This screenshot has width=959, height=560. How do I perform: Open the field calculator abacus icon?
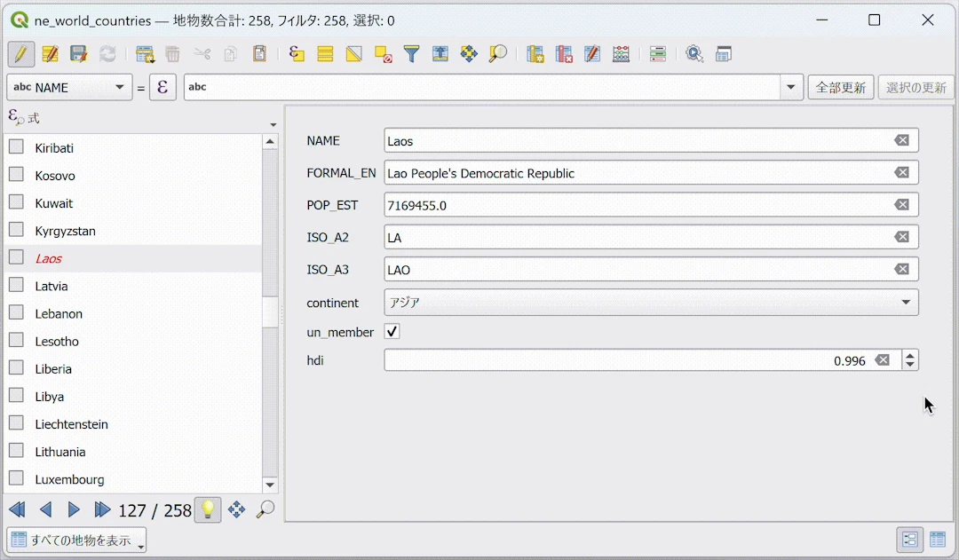click(x=621, y=54)
